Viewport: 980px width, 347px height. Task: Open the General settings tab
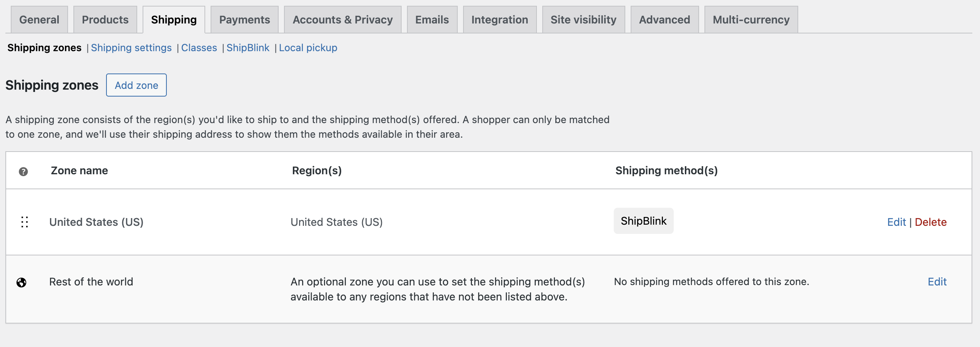pyautogui.click(x=39, y=20)
